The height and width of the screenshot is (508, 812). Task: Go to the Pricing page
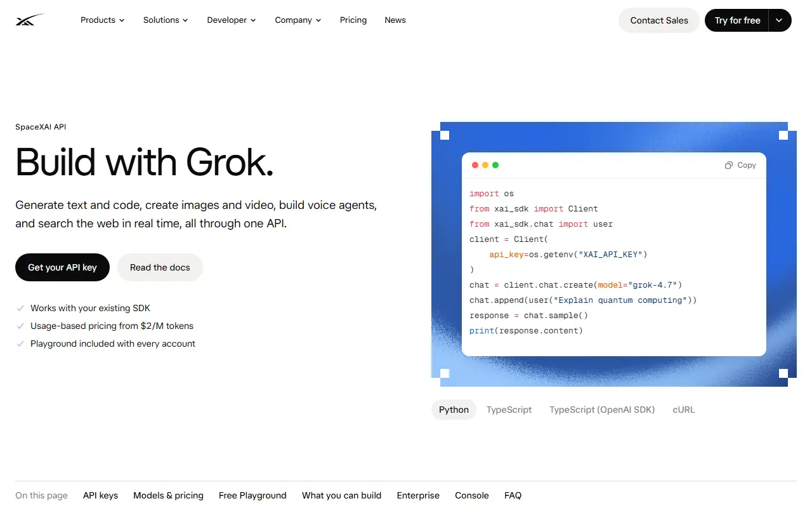point(353,20)
